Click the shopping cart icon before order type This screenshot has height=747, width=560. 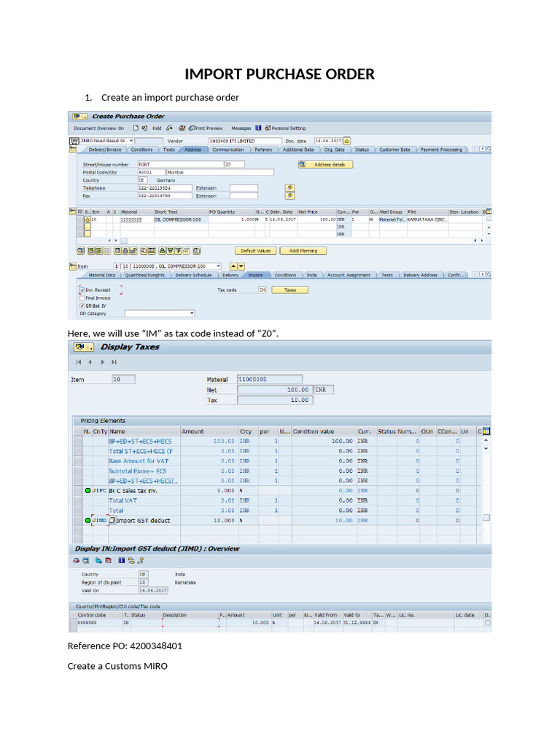coord(74,141)
